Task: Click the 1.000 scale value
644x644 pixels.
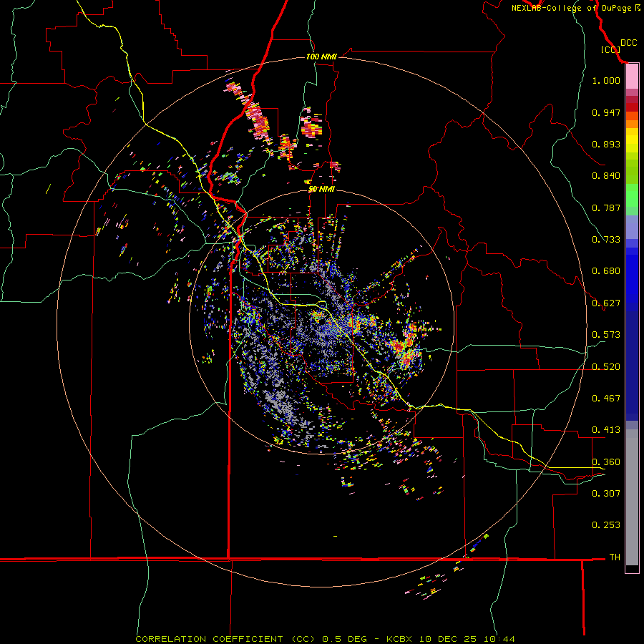Action: [606, 80]
